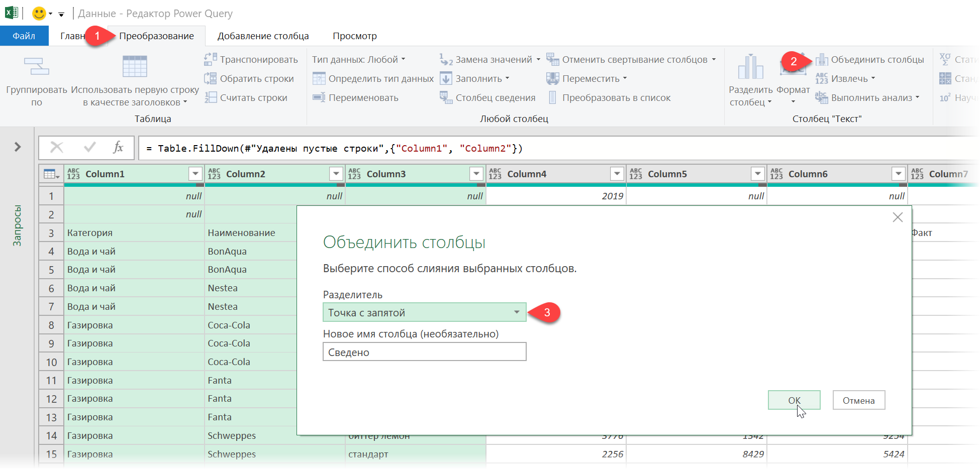980x469 pixels.
Task: Open the Тип данных: Любой dropdown
Action: point(358,59)
